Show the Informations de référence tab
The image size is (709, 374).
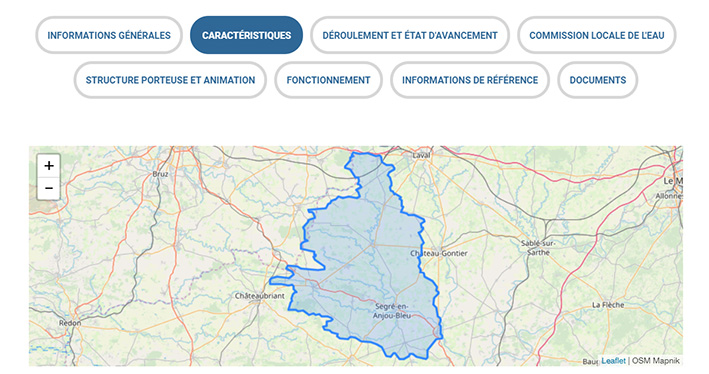470,80
